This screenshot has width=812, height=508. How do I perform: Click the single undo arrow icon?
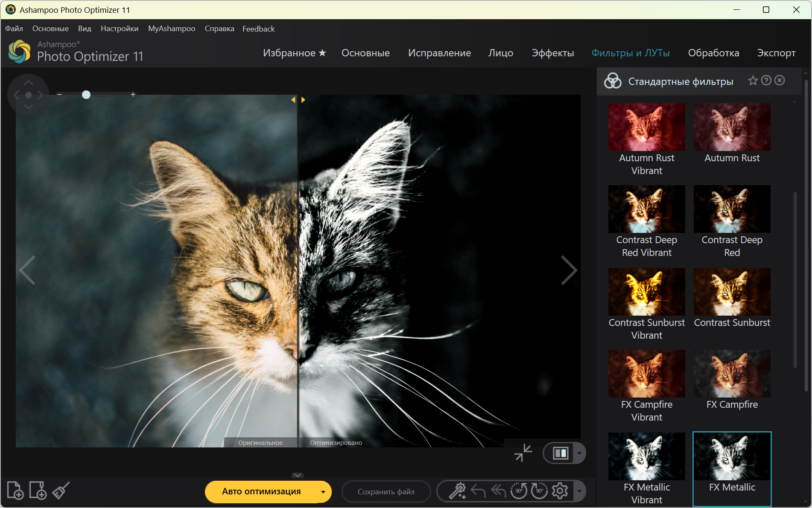[x=478, y=491]
